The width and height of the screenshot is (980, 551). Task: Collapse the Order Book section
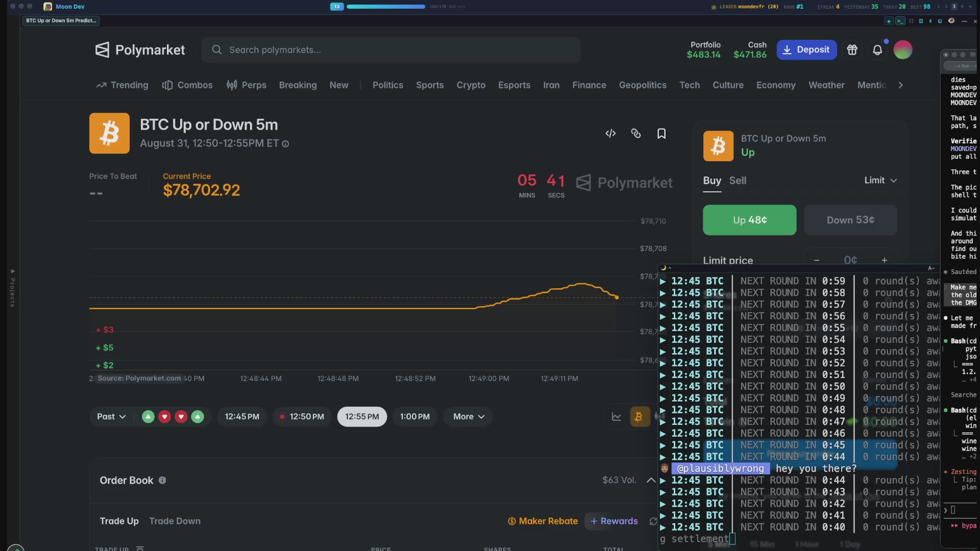click(651, 481)
